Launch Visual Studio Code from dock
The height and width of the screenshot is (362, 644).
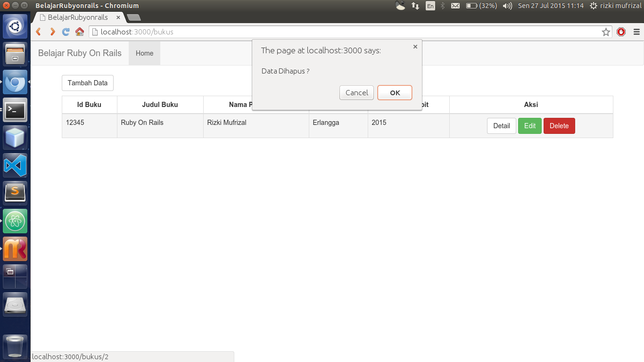coord(15,166)
